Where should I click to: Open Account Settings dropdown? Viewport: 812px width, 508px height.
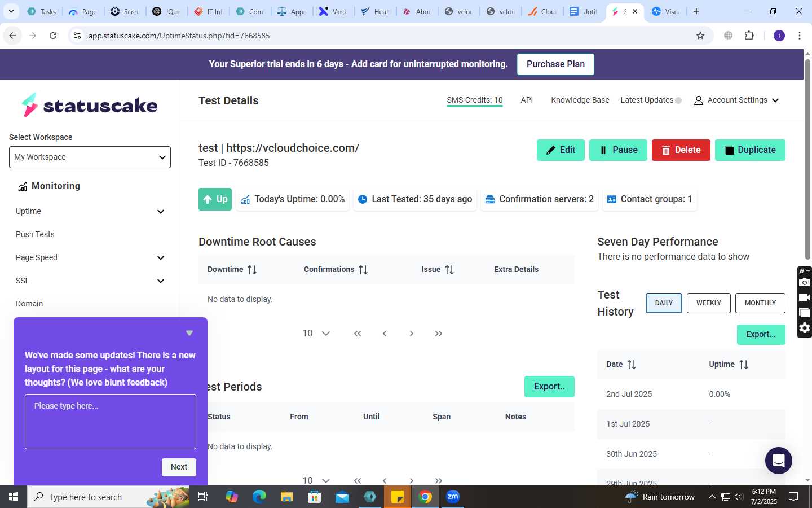click(x=736, y=100)
